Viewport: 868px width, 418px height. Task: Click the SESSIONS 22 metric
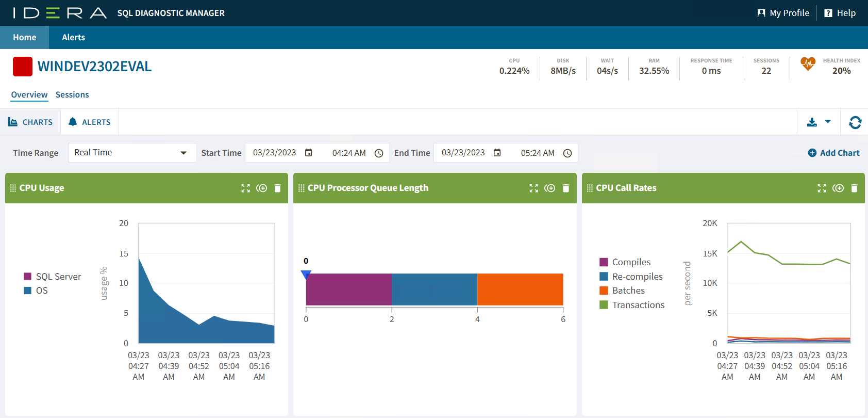pos(766,67)
